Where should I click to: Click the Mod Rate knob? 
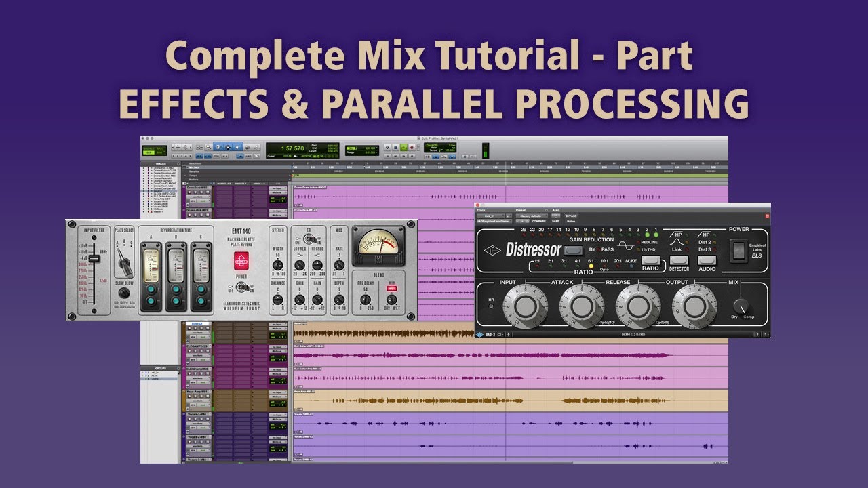point(339,265)
